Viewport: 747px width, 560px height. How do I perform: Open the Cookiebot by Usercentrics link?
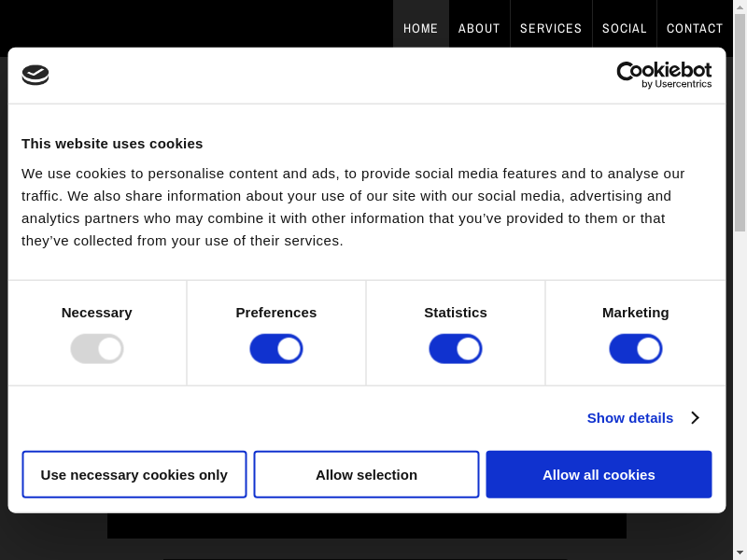point(664,75)
